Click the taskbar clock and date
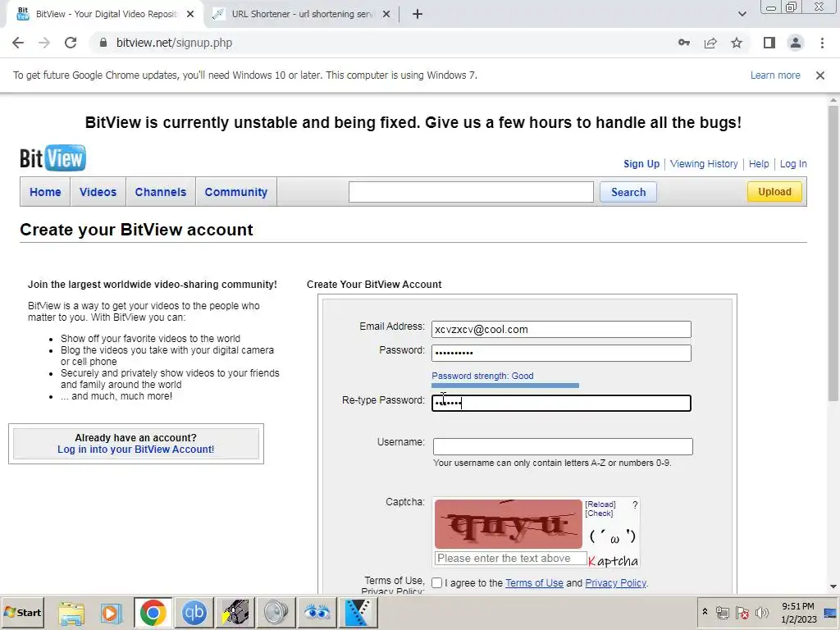Viewport: 840px width, 630px height. tap(798, 612)
